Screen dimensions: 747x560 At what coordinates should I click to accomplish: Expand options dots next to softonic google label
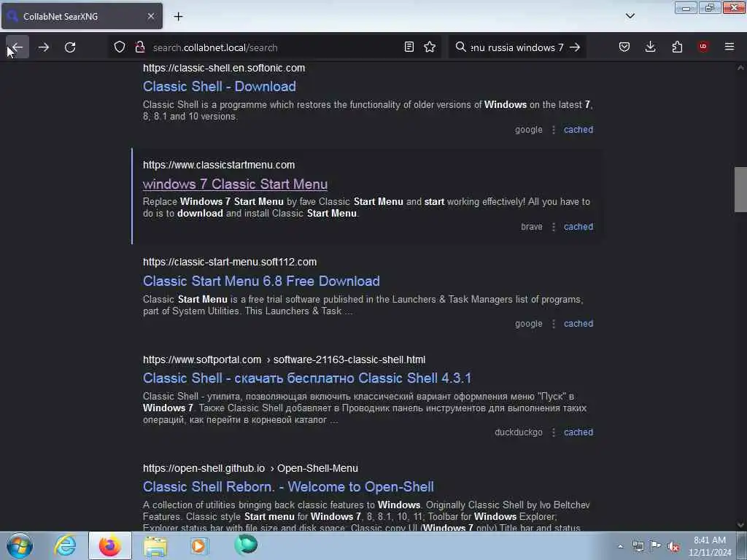pyautogui.click(x=553, y=130)
